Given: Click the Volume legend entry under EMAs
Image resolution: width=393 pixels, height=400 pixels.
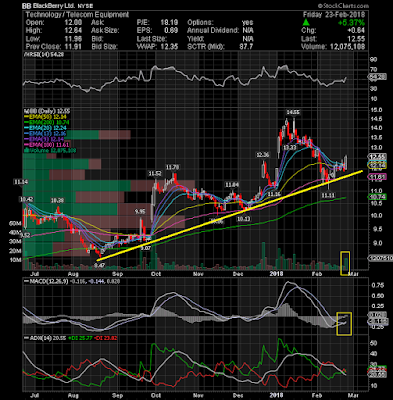Looking at the screenshot, I should click(x=50, y=151).
